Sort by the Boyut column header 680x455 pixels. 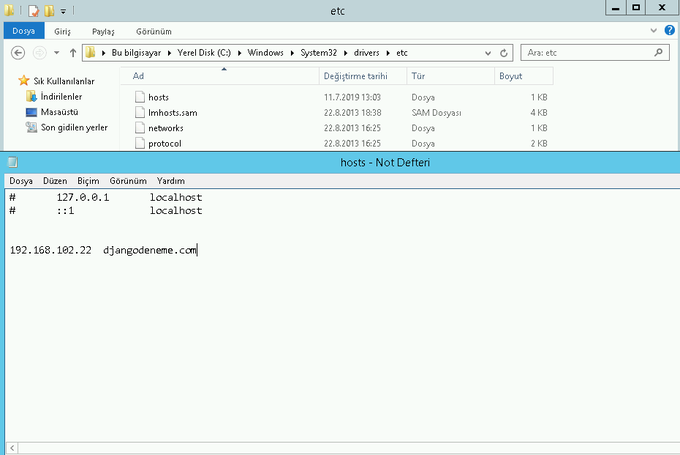click(x=524, y=76)
